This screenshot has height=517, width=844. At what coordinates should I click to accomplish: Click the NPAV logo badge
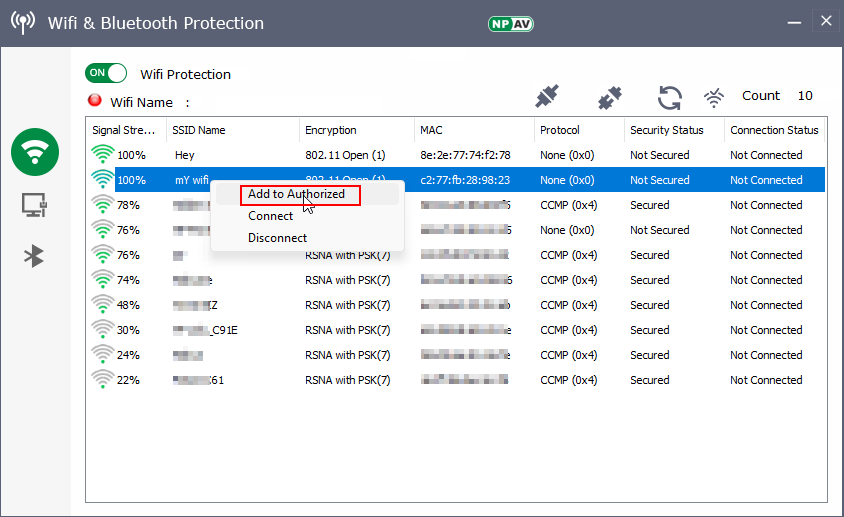click(x=510, y=23)
